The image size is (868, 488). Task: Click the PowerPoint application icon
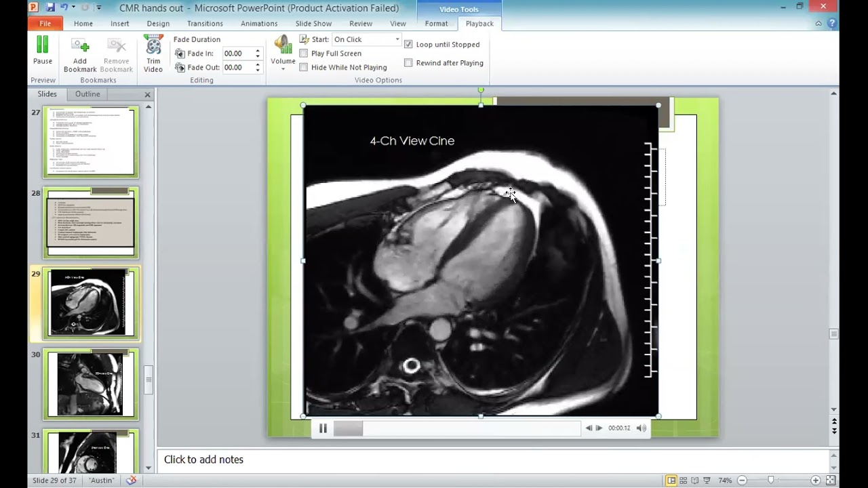point(34,7)
